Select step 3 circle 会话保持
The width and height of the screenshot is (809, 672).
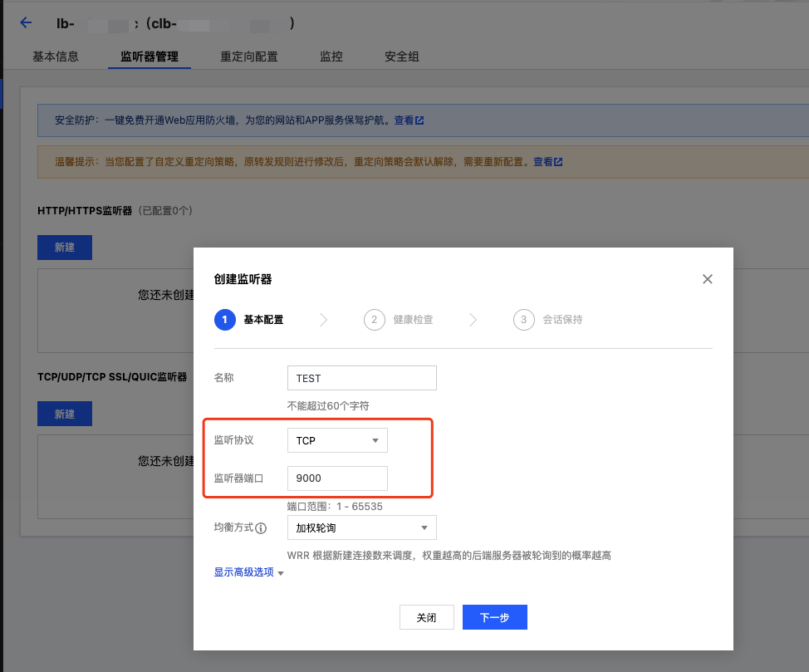(523, 320)
